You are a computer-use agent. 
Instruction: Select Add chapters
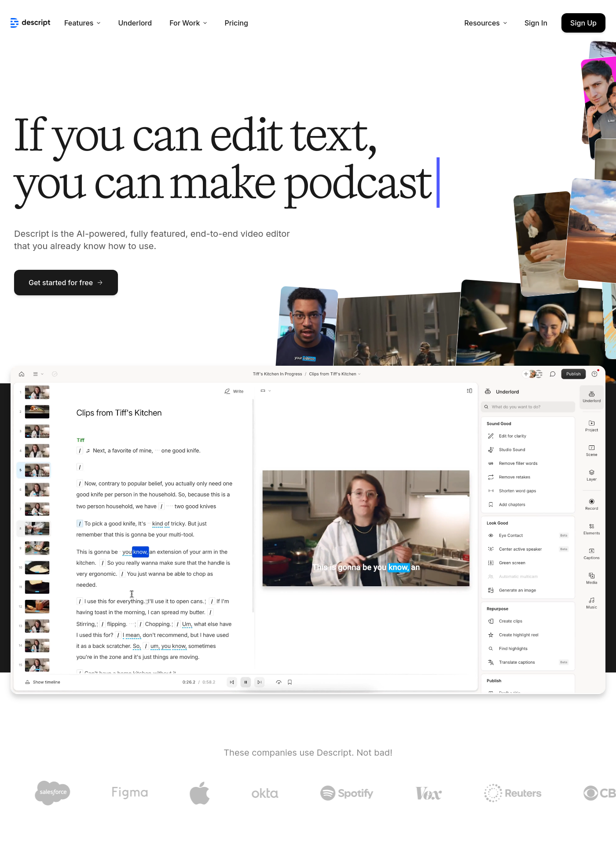pos(528,505)
